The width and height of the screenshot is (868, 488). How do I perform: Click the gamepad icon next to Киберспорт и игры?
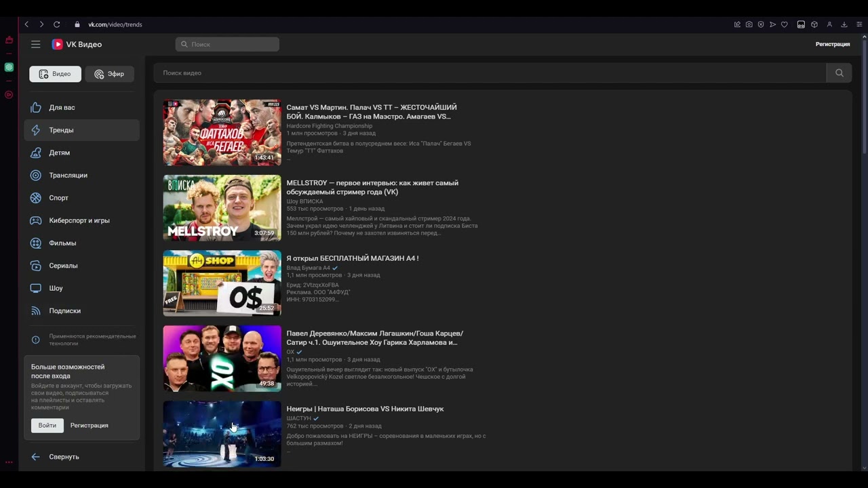tap(36, 220)
